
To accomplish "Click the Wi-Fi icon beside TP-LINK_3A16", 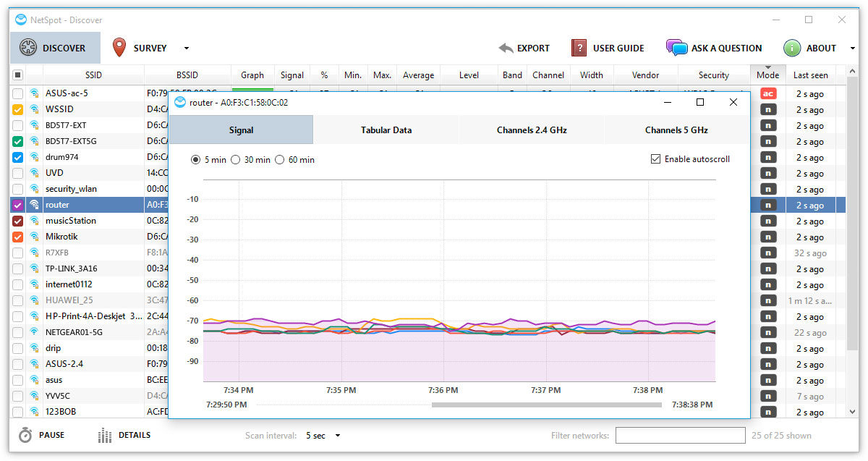I will point(34,268).
